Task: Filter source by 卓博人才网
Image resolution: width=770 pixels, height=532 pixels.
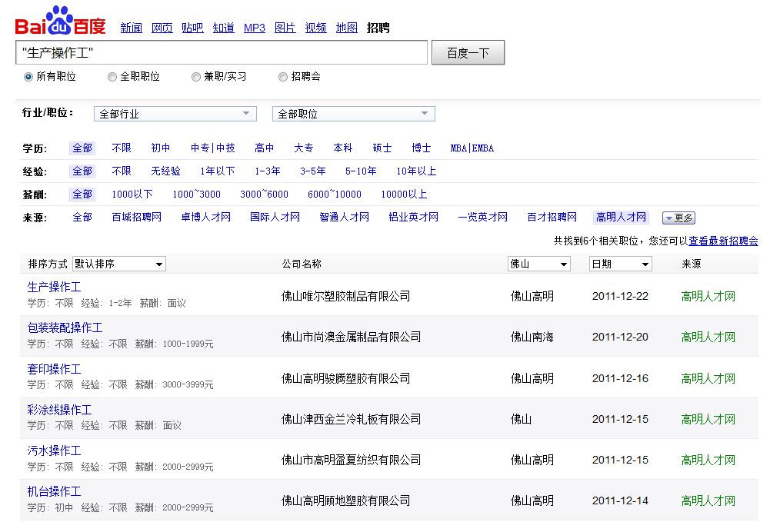Action: [x=205, y=218]
